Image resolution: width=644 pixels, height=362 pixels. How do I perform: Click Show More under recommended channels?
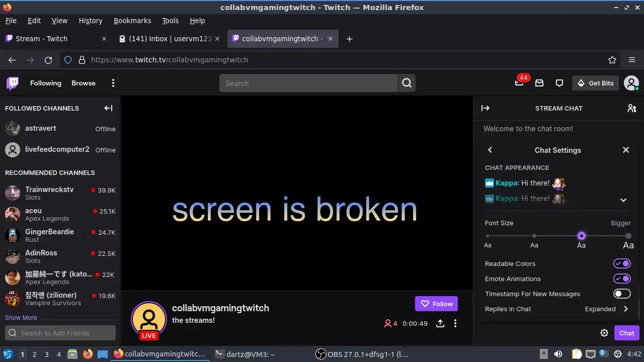click(x=21, y=317)
